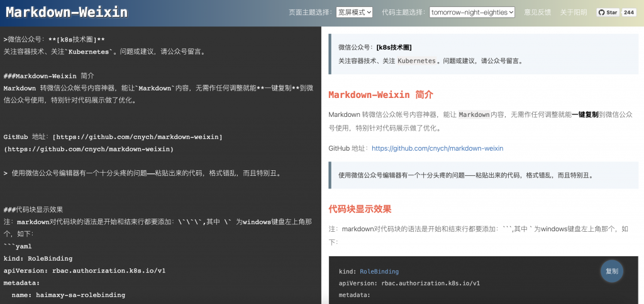Click the 'Markdown-Weixin 简介' preview heading
The image size is (644, 304).
pyautogui.click(x=380, y=94)
